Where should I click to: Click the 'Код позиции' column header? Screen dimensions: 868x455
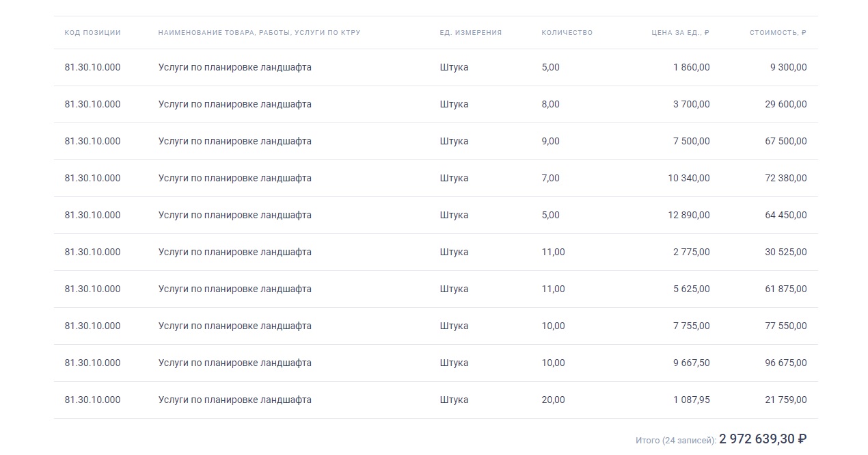pos(92,33)
